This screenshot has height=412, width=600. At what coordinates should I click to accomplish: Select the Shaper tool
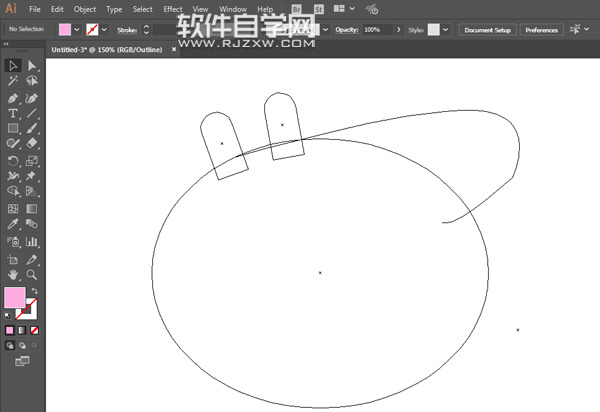point(13,143)
